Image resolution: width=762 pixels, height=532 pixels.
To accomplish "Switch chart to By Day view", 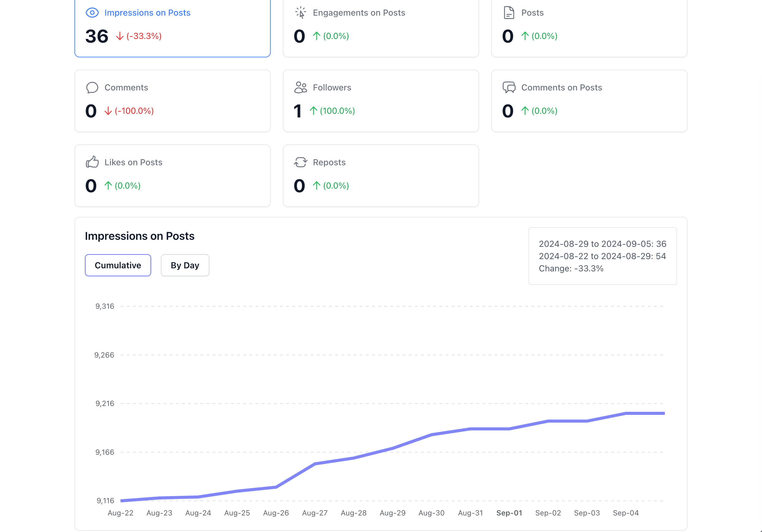I will pos(185,265).
